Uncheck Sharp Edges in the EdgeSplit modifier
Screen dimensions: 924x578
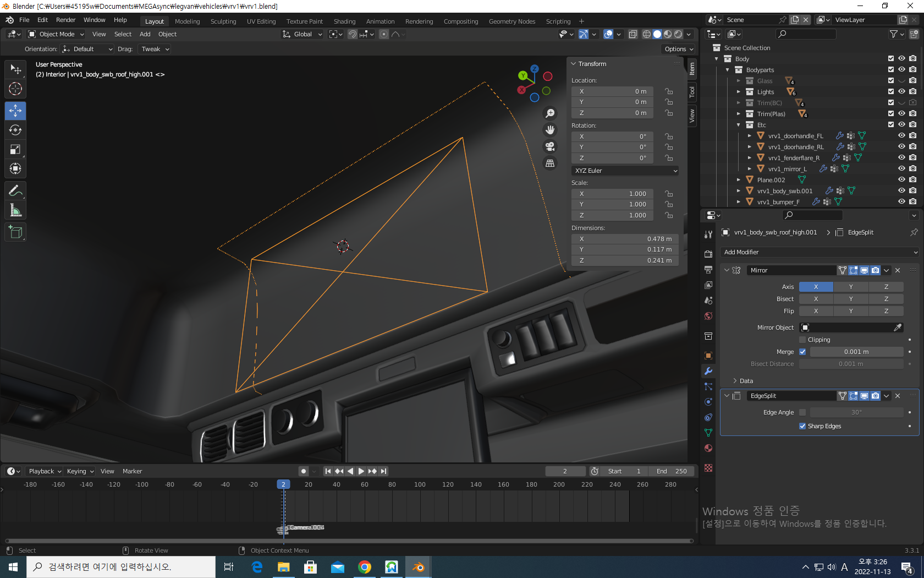coord(803,426)
